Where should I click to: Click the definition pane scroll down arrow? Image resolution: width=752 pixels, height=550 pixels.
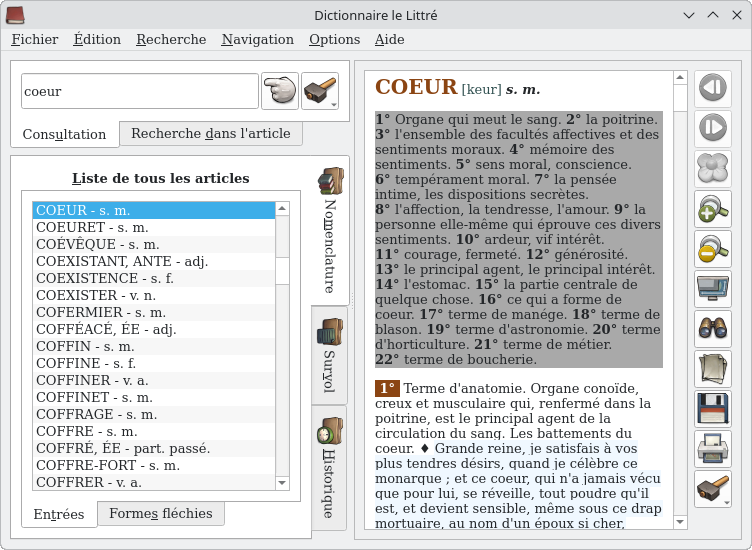tap(680, 522)
